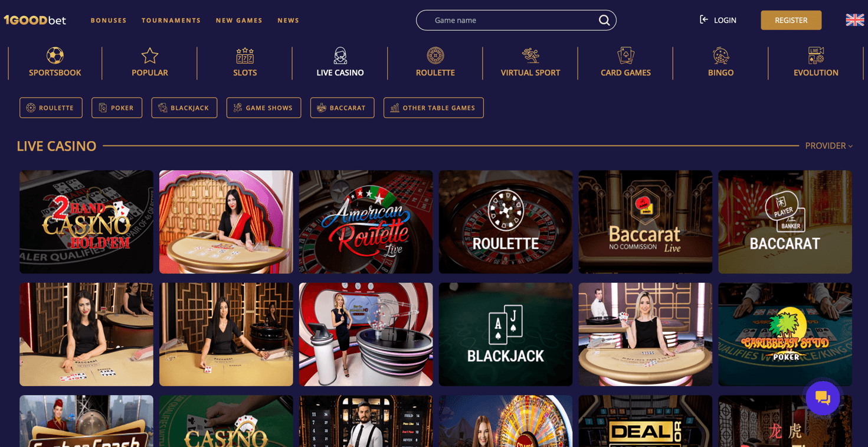Open the Bingo ball icon

721,56
